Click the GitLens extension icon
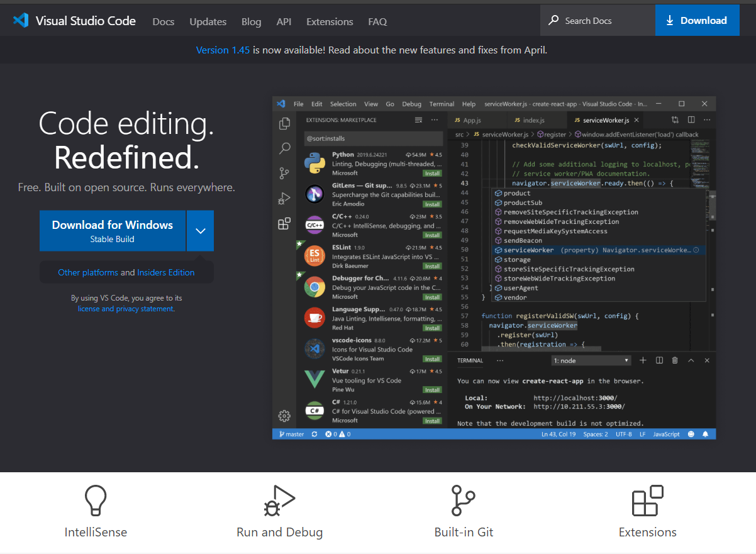This screenshot has width=756, height=554. (314, 194)
